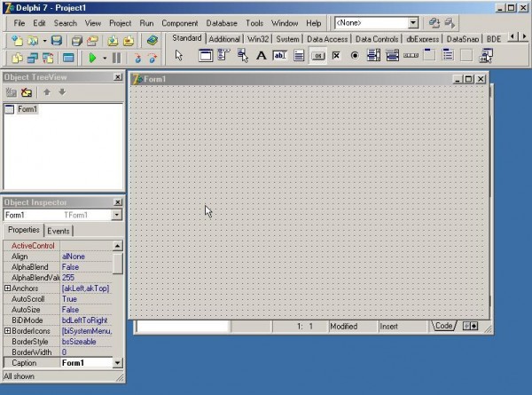Click the Save (floppy disk) icon
532x395 pixels.
tap(57, 41)
